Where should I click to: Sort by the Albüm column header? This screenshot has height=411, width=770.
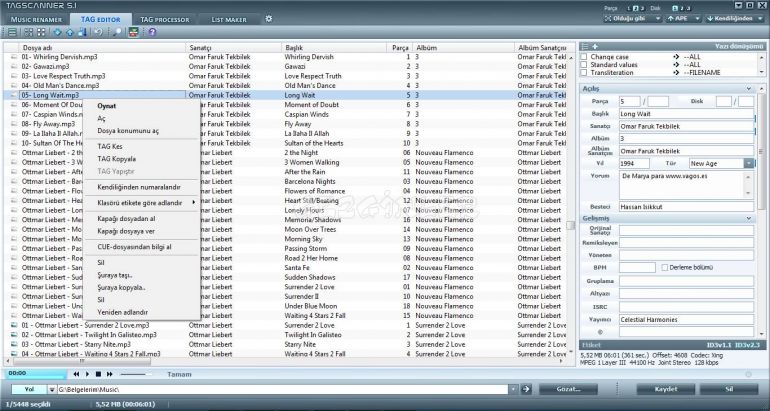[464, 48]
